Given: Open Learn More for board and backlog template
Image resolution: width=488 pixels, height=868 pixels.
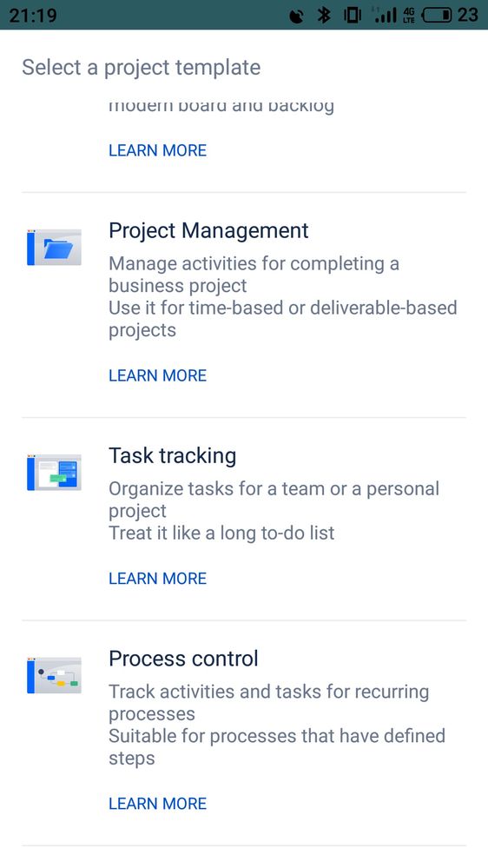Looking at the screenshot, I should point(158,150).
